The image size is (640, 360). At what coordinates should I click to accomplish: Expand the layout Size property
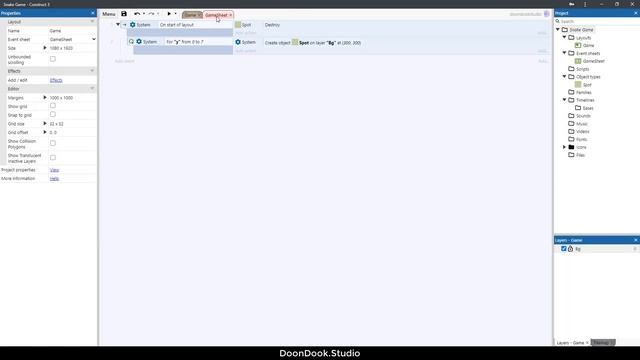click(45, 48)
